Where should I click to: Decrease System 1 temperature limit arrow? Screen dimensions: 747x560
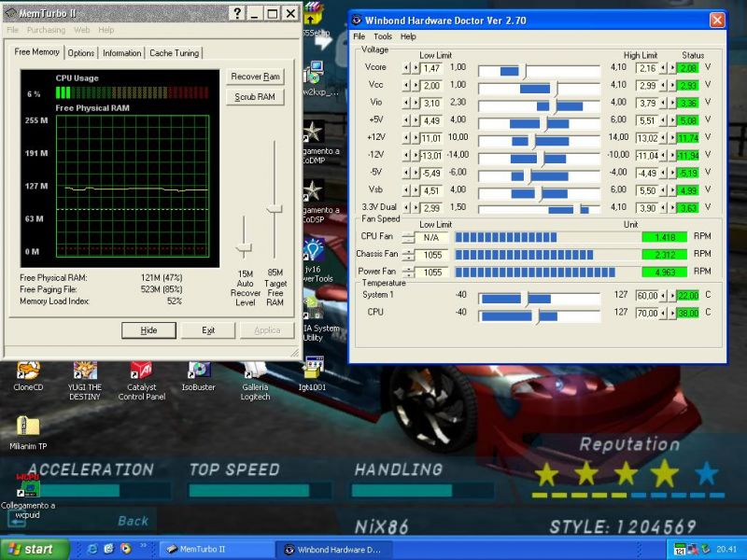point(663,296)
